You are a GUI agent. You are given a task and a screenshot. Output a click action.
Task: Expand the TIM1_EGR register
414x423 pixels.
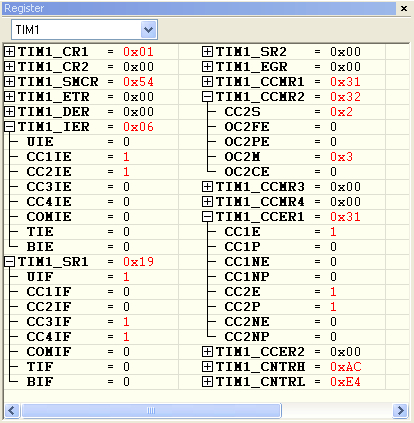click(207, 67)
